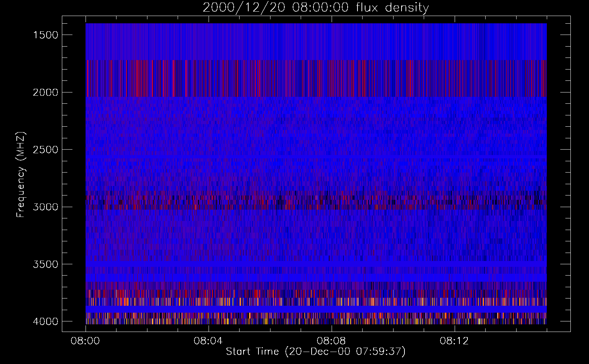Select the 3000 frequency tick label
The width and height of the screenshot is (589, 364).
point(46,207)
